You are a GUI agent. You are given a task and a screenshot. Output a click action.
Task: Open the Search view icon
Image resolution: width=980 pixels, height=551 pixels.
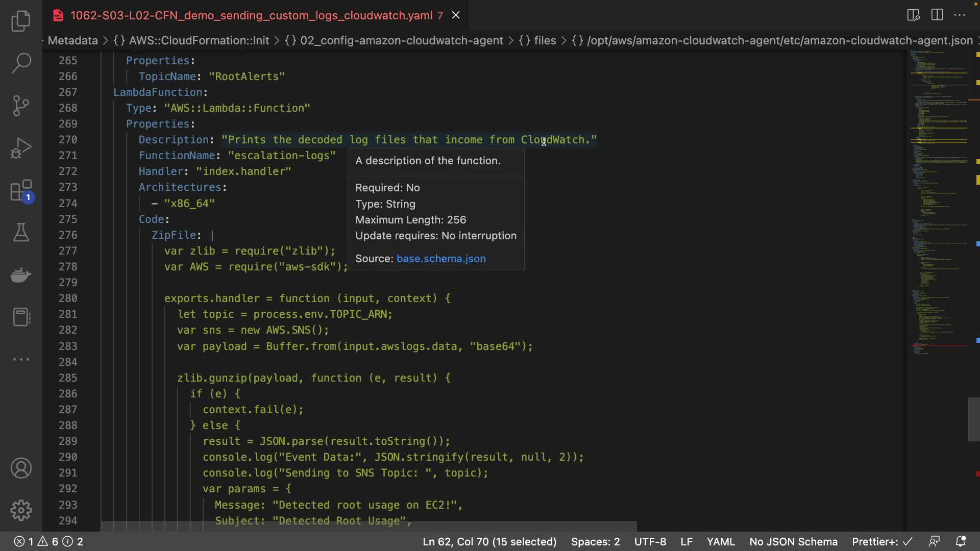(21, 63)
